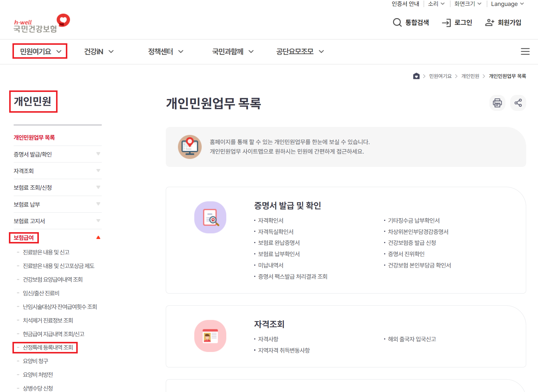Click 해외 출국자 입국신고 link

(x=412, y=339)
